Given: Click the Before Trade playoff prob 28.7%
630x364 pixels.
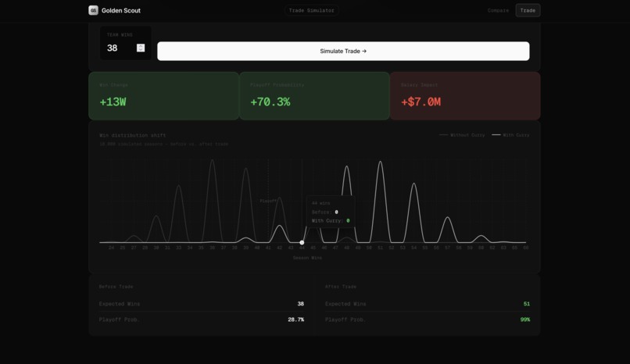Looking at the screenshot, I should [x=295, y=319].
